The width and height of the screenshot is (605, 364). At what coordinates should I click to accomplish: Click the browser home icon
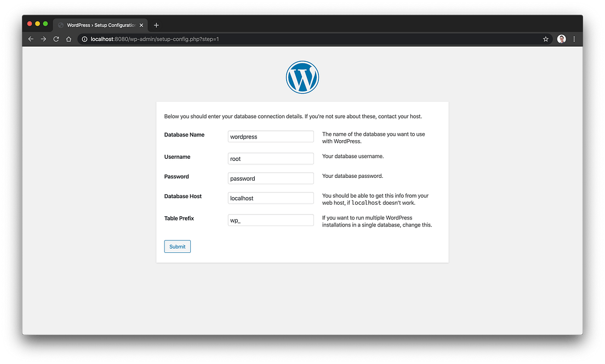[68, 39]
